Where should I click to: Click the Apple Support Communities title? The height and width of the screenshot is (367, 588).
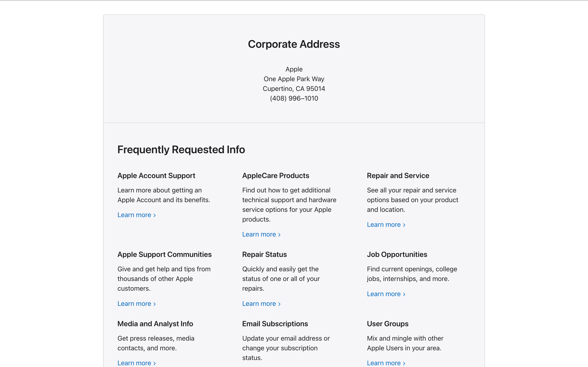pyautogui.click(x=164, y=254)
